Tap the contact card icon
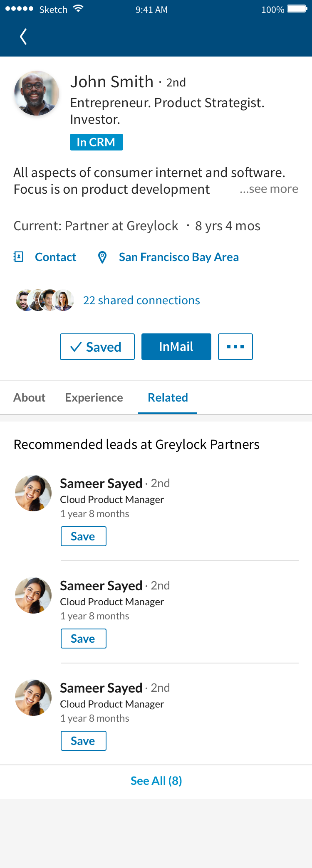 coord(18,257)
